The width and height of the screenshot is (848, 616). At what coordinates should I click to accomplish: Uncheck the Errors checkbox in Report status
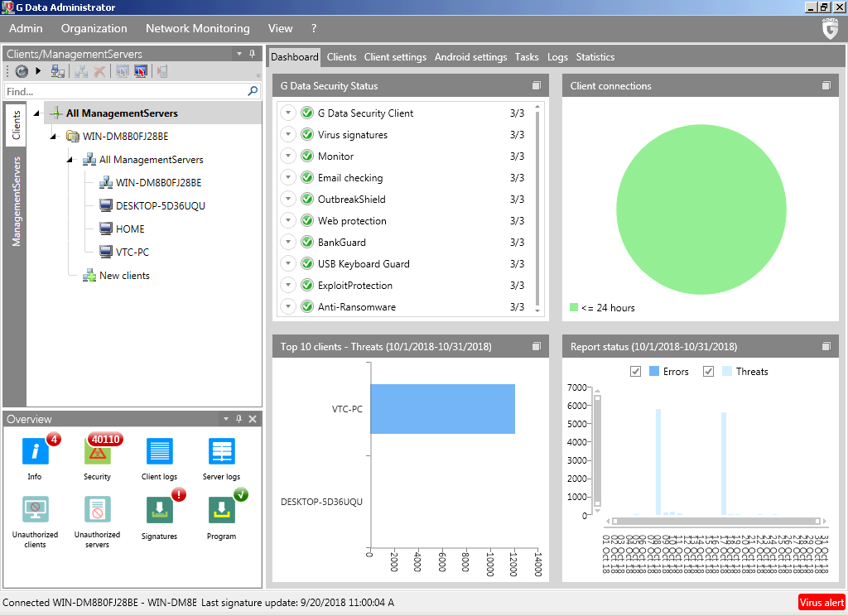pyautogui.click(x=636, y=372)
